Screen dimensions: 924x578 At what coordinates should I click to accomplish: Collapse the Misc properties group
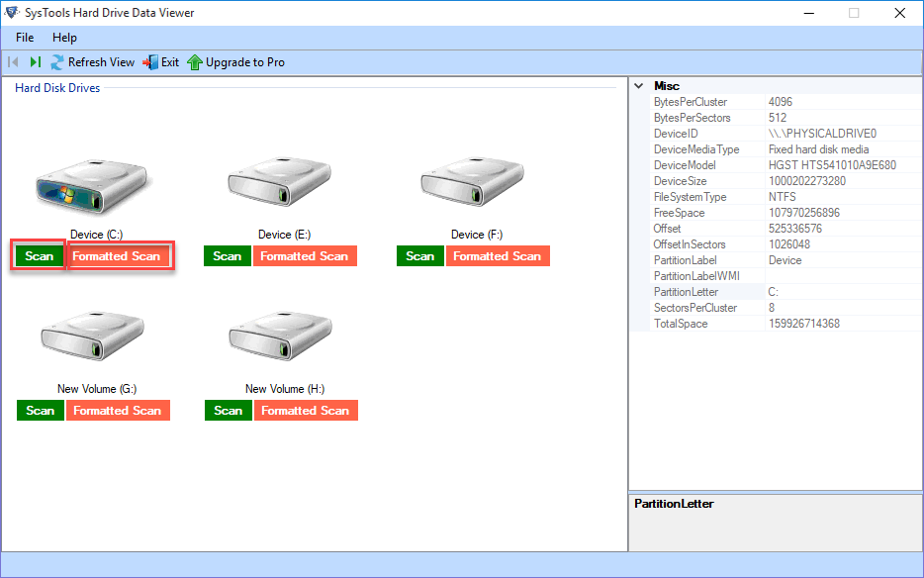pos(639,85)
